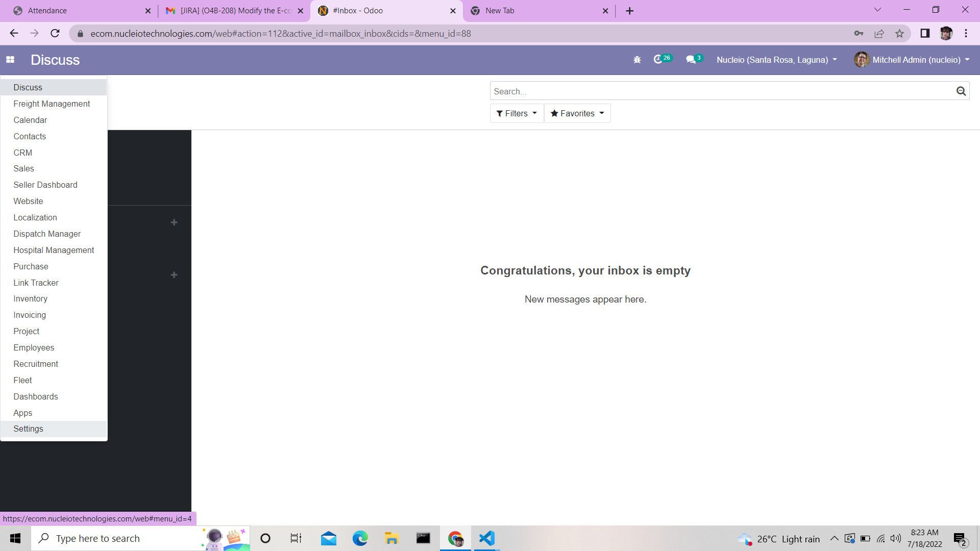Open Hospital Management app

point(54,250)
